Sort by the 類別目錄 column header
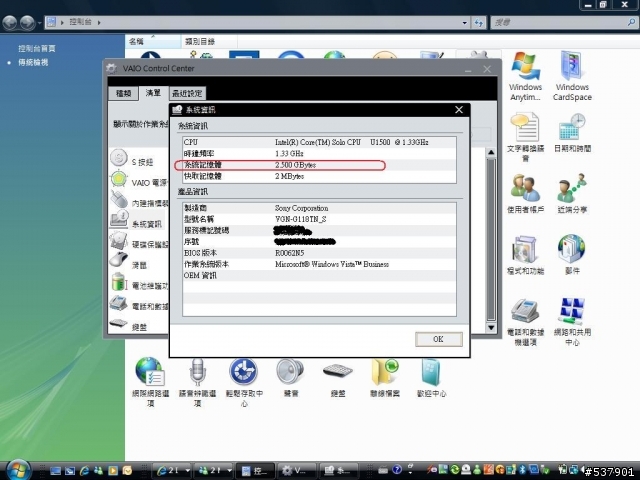This screenshot has height=480, width=640. [x=209, y=41]
